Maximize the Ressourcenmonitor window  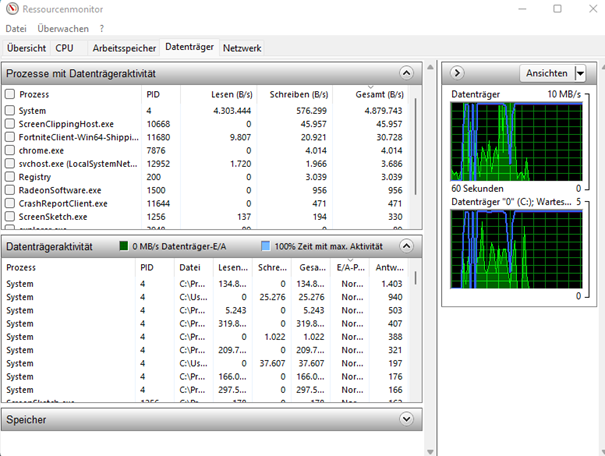(557, 8)
